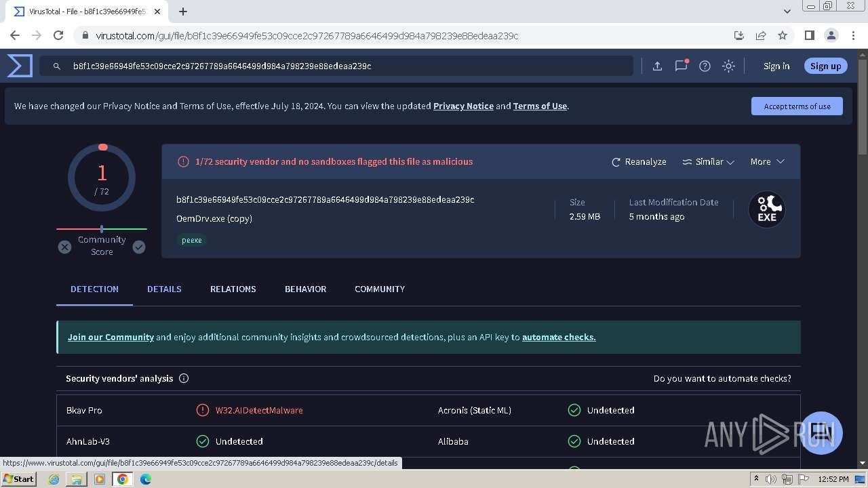Open a new browser tab
868x488 pixels.
[183, 12]
